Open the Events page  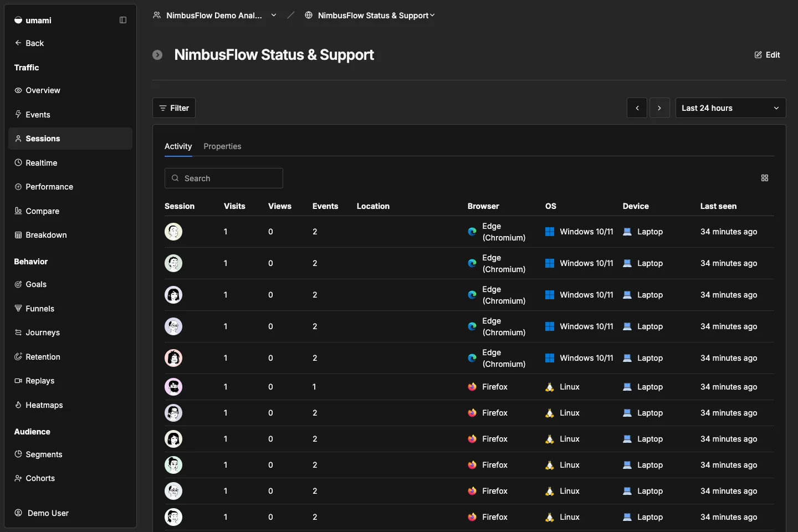click(70, 115)
